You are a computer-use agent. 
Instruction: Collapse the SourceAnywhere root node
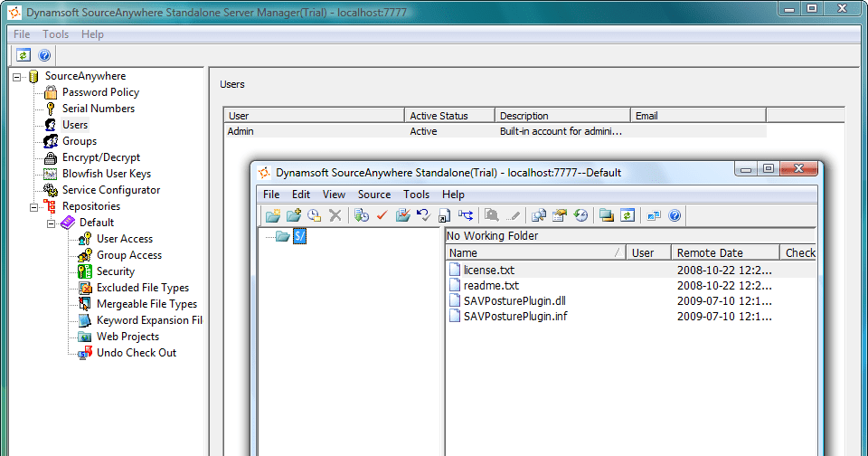[17, 77]
